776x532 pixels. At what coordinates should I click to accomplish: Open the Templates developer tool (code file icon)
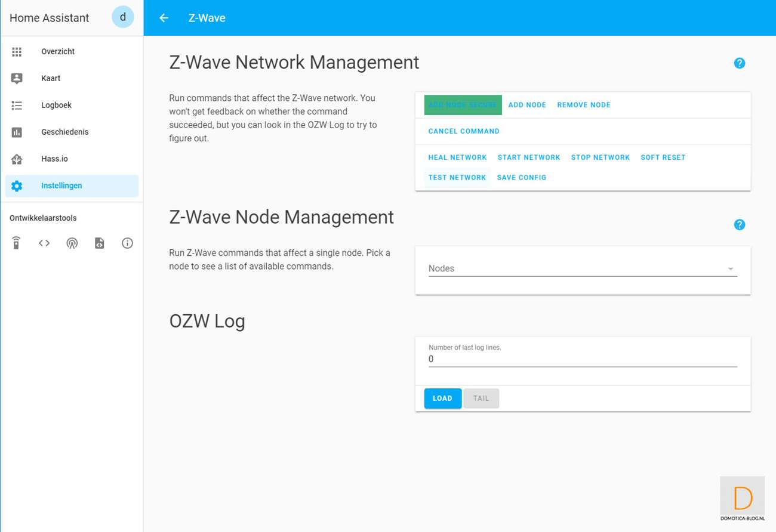(x=100, y=243)
